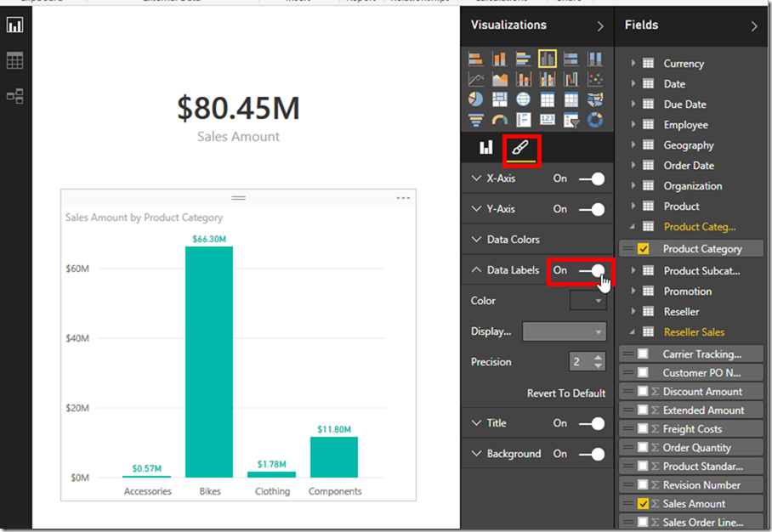Uncheck the Product Category field
The image size is (772, 532).
(x=643, y=248)
